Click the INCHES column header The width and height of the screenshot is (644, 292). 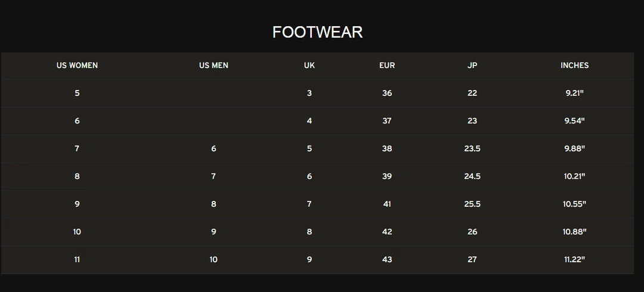pos(574,66)
